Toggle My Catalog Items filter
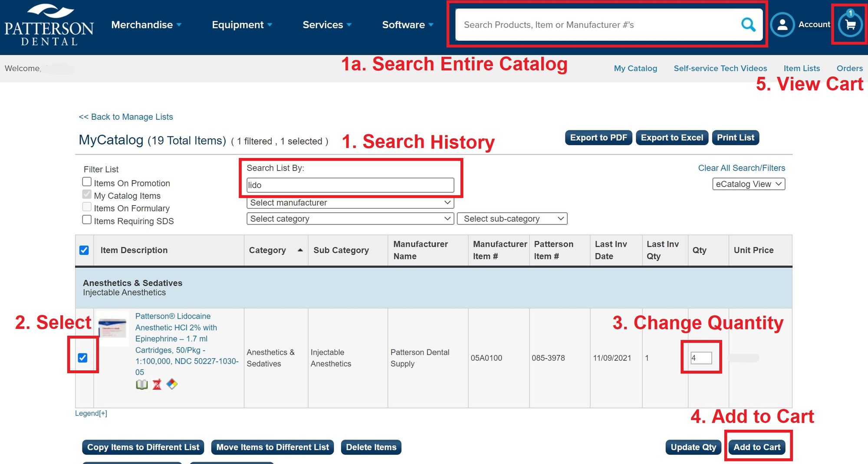Viewport: 868px width, 464px height. click(x=87, y=194)
